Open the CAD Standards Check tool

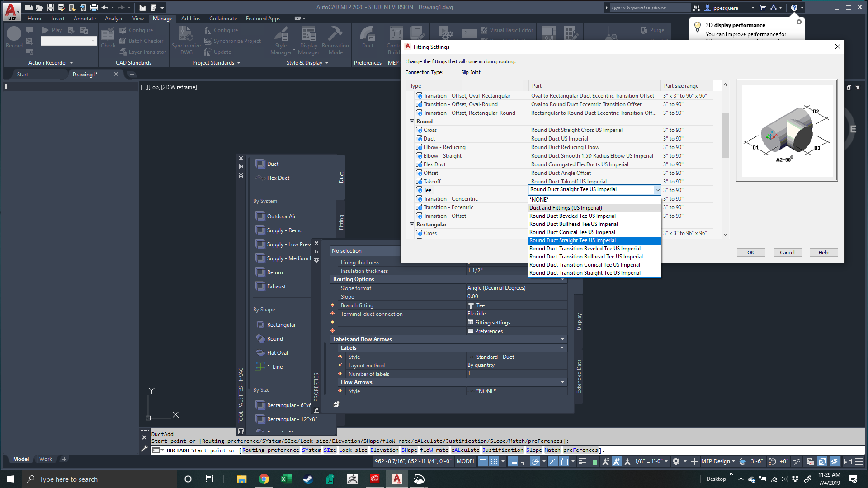108,38
